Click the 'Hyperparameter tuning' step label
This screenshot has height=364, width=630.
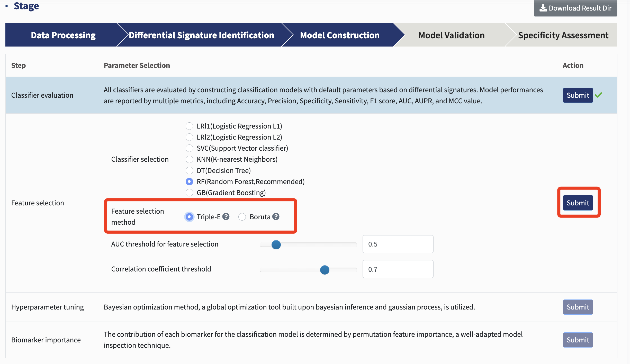click(x=48, y=307)
